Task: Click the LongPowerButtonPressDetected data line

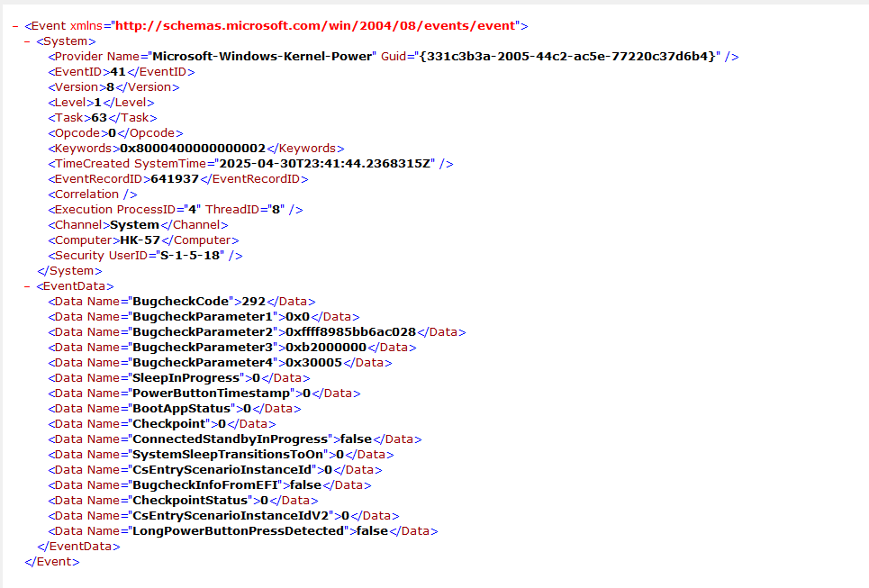Action: click(243, 531)
